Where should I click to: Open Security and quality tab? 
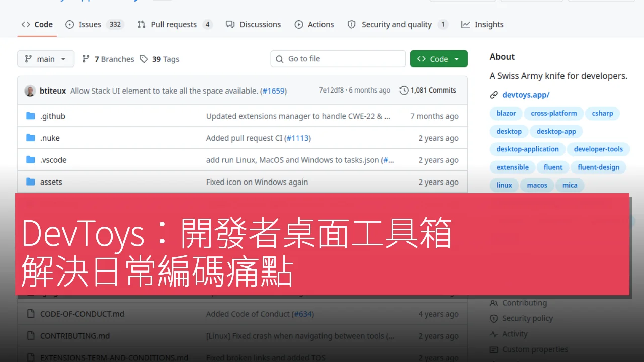[397, 24]
